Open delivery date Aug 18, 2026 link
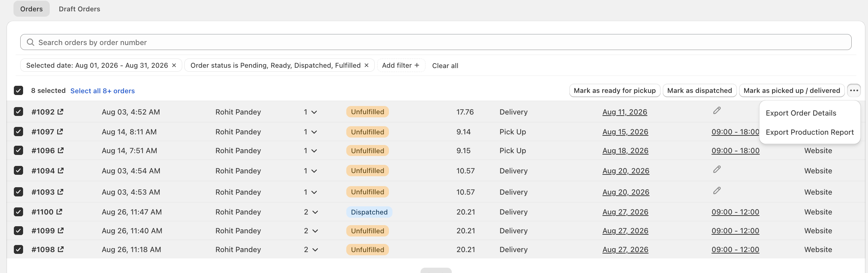This screenshot has height=273, width=868. coord(625,151)
